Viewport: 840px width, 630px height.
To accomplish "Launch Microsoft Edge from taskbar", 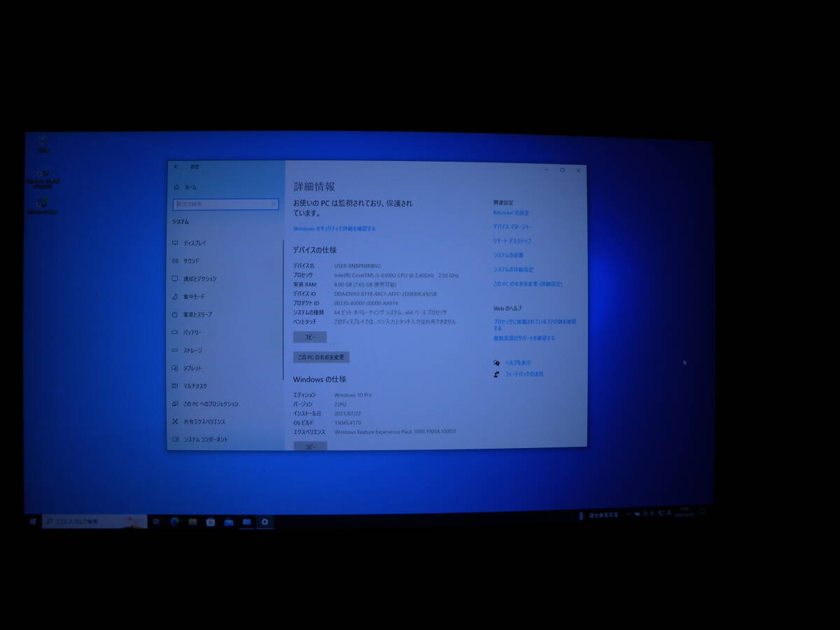I will click(x=174, y=521).
